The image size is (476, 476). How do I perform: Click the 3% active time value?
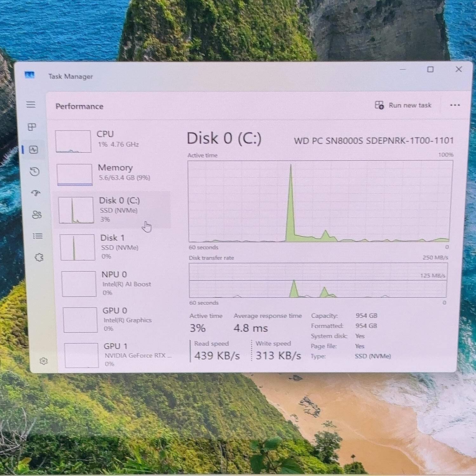click(x=197, y=328)
